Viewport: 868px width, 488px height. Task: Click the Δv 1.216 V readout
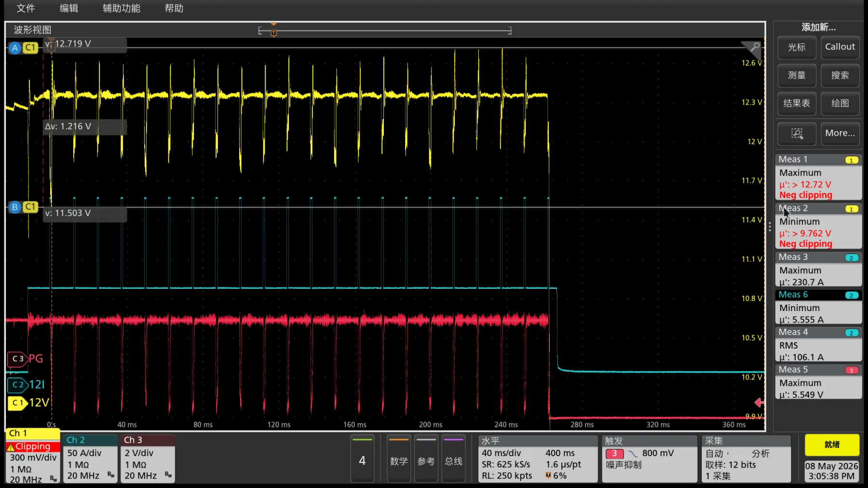tap(85, 126)
